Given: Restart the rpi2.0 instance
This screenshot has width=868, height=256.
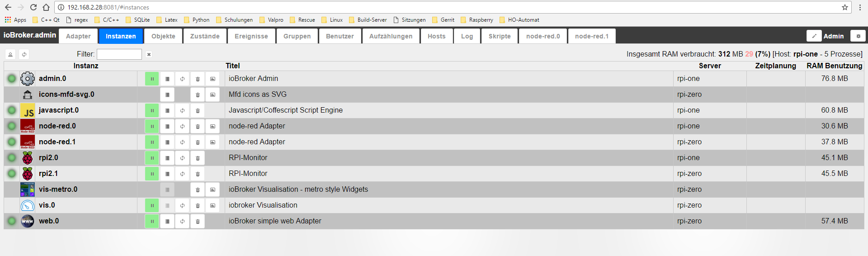Looking at the screenshot, I should point(182,158).
